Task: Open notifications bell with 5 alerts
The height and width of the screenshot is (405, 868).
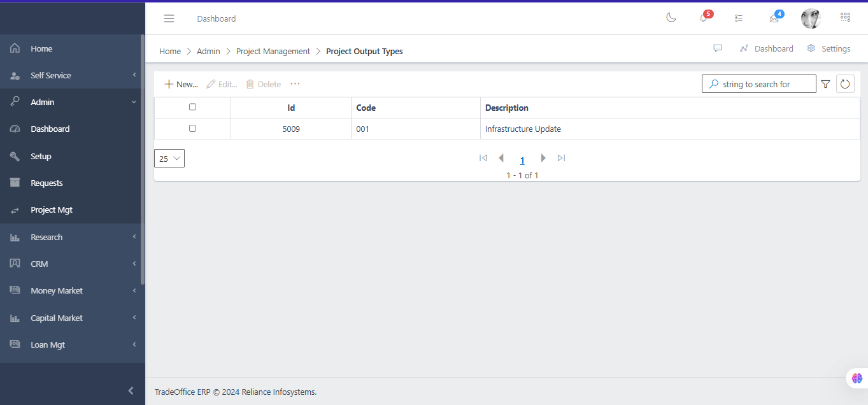Action: click(x=704, y=18)
